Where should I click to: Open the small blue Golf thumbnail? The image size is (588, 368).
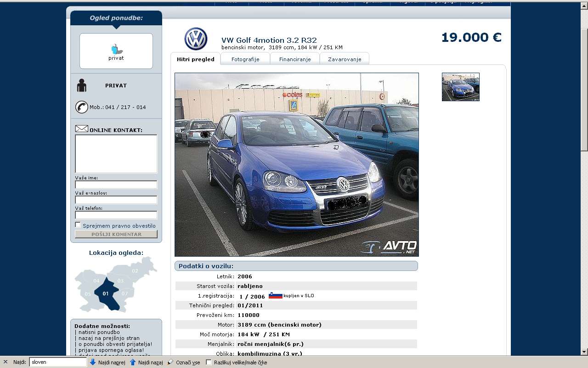pyautogui.click(x=461, y=87)
